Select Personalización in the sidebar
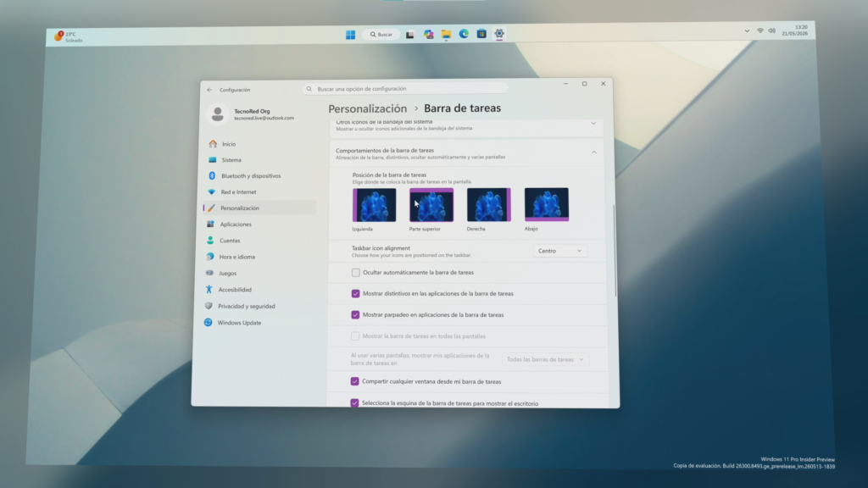868x488 pixels. pos(259,208)
